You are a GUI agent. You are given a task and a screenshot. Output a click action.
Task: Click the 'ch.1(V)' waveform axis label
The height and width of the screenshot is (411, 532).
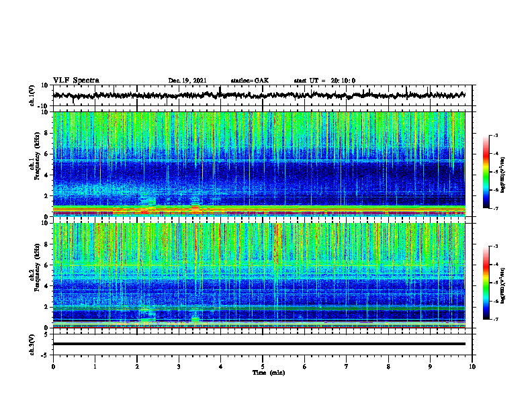[32, 95]
